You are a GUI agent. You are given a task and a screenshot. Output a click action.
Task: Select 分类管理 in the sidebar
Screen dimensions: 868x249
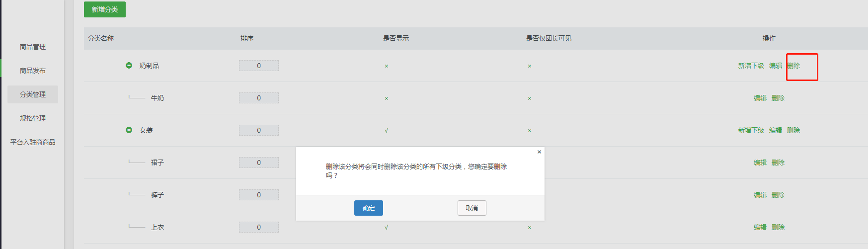(x=33, y=94)
